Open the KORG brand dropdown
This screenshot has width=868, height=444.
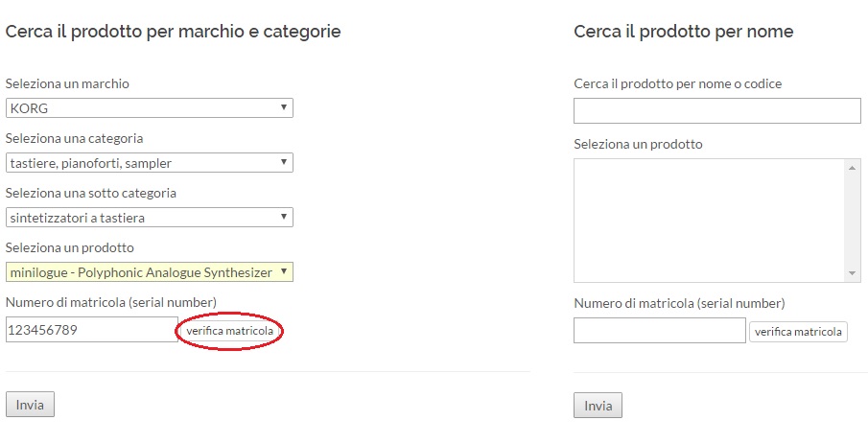(149, 108)
